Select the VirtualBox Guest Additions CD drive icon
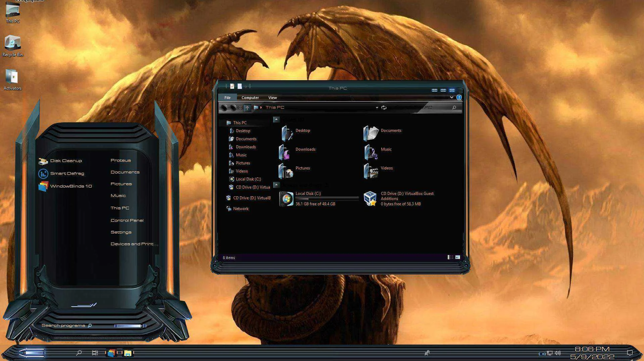The height and width of the screenshot is (361, 644). 370,199
